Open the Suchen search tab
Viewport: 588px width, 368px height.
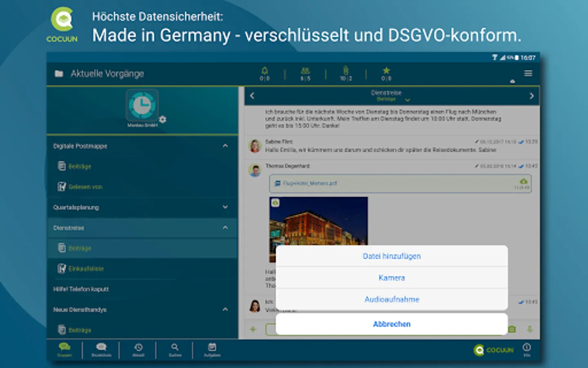175,350
